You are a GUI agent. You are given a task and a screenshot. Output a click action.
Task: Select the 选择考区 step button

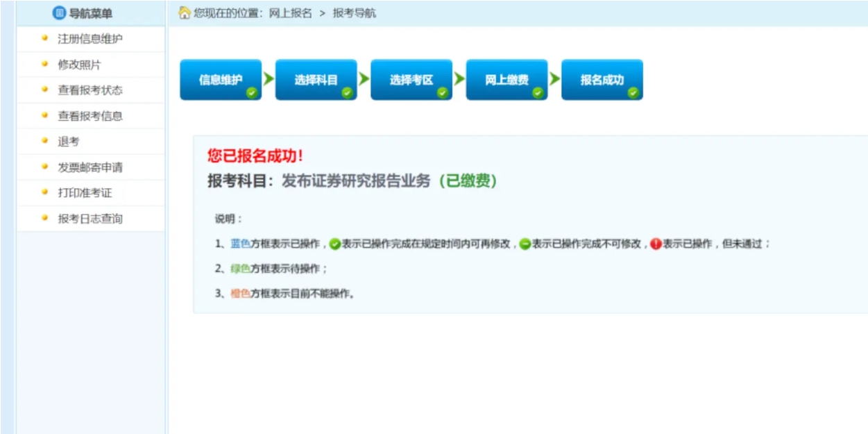(x=411, y=80)
